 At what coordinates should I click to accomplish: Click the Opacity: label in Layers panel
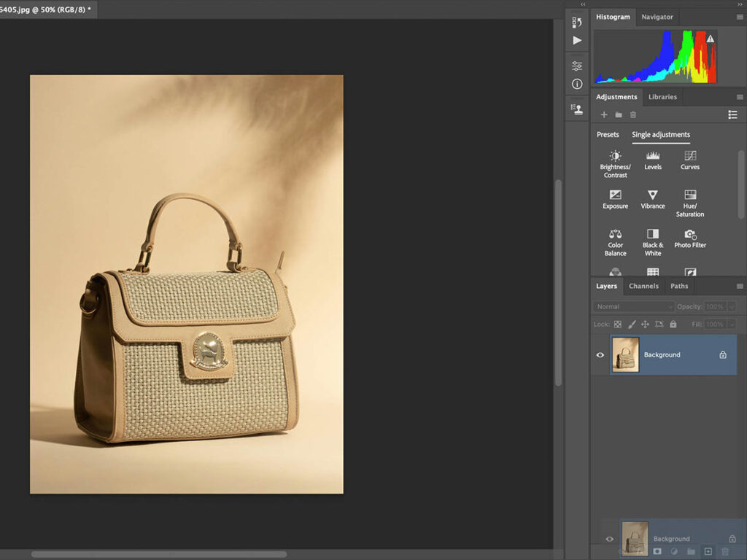(689, 307)
